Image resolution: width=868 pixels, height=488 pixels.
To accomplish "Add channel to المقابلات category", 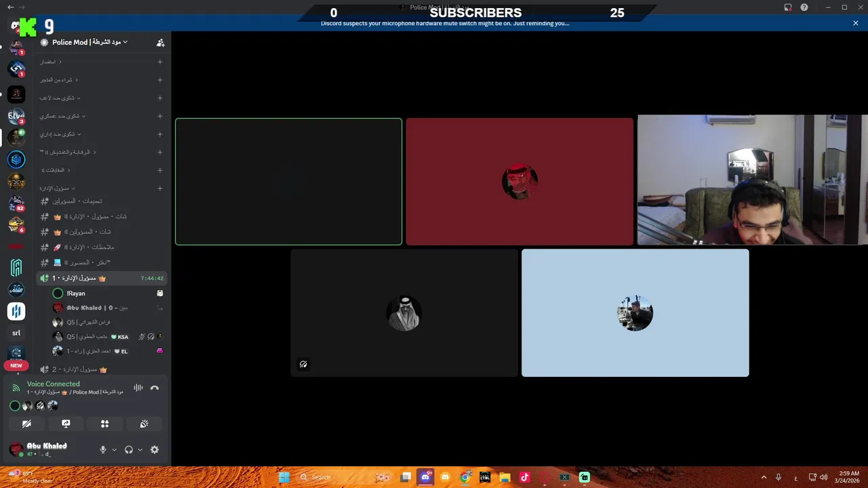I will 160,170.
